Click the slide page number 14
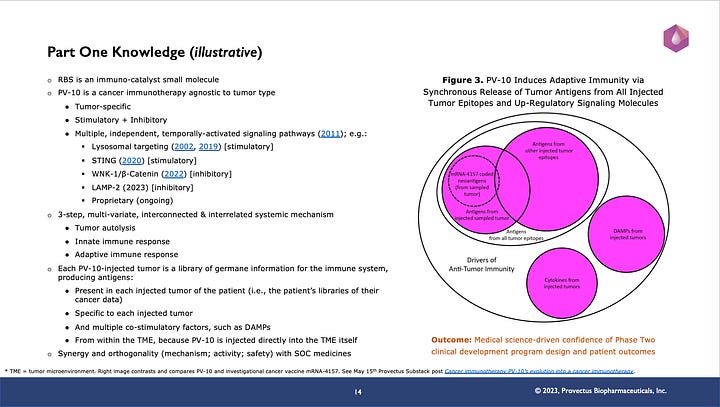This screenshot has width=720, height=407. (358, 392)
